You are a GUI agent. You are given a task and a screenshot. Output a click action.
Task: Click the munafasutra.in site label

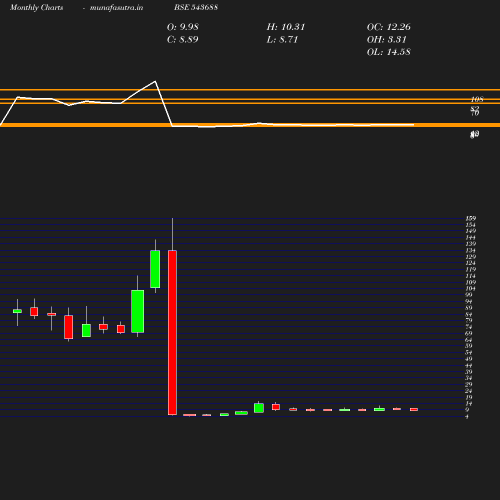click(x=116, y=8)
